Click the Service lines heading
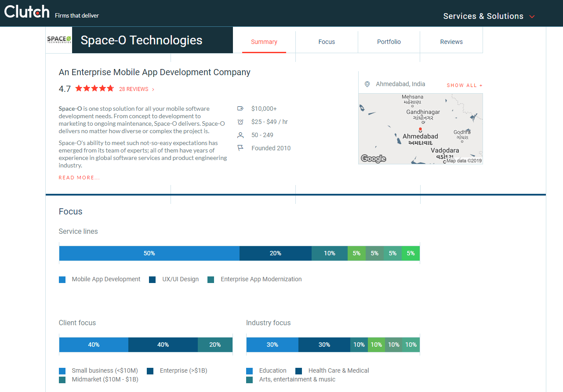Viewport: 563px width, 392px height. (x=78, y=231)
